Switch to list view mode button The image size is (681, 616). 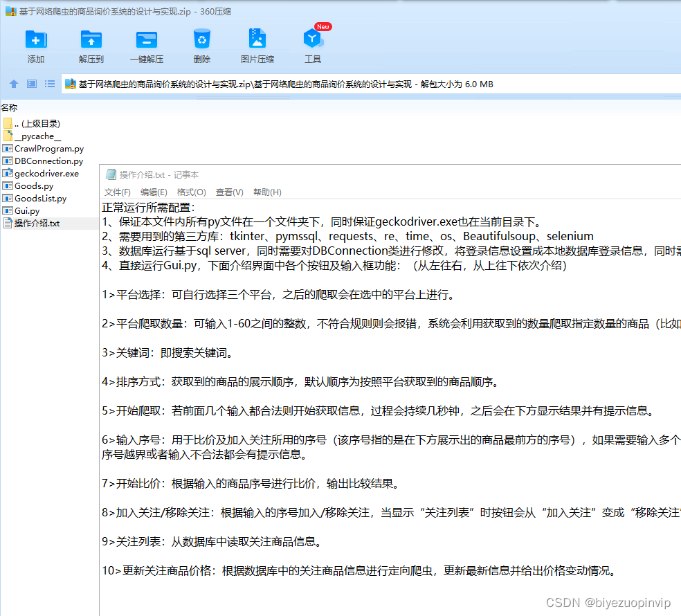pyautogui.click(x=50, y=84)
